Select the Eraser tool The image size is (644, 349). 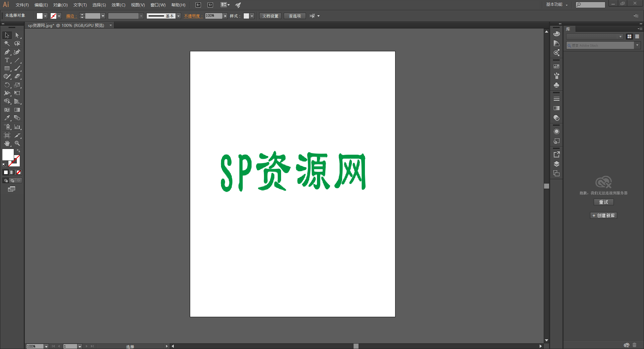(17, 77)
